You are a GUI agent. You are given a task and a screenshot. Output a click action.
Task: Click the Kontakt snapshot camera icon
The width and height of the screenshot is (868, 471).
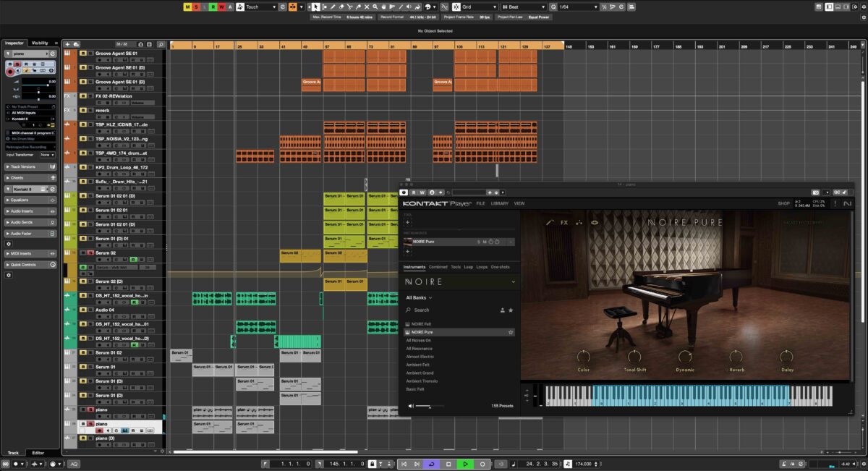[816, 192]
